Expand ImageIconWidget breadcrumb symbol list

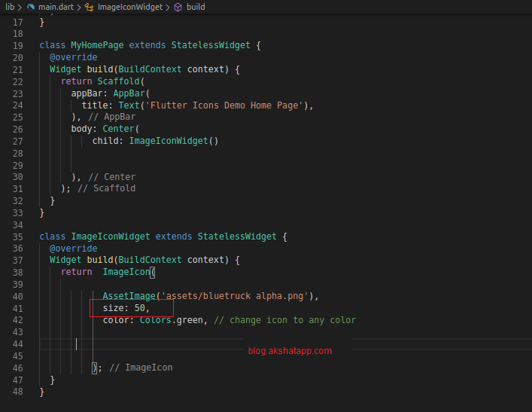click(x=129, y=7)
